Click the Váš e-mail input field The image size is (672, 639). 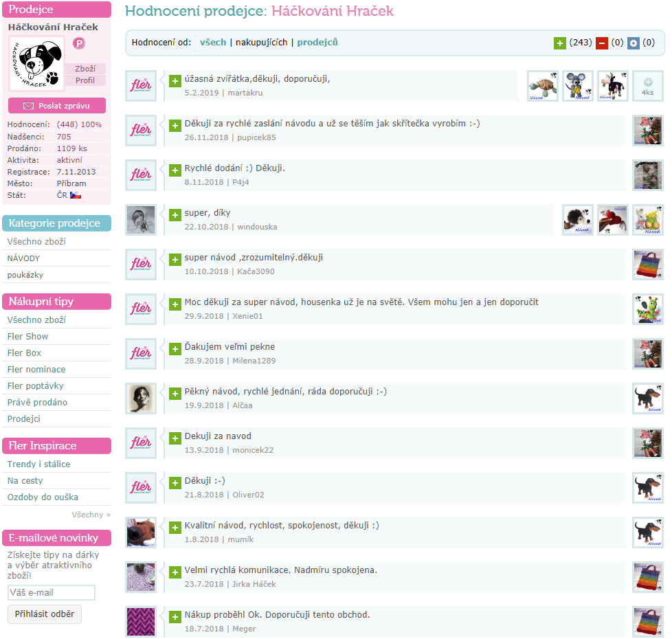tap(52, 592)
